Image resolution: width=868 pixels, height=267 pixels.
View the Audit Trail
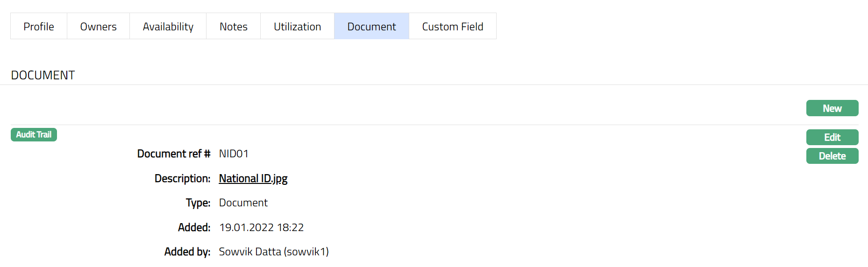pos(34,134)
